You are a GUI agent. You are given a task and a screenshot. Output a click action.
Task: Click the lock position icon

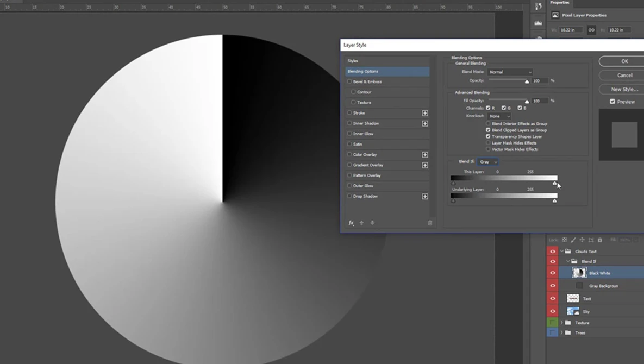click(x=582, y=240)
